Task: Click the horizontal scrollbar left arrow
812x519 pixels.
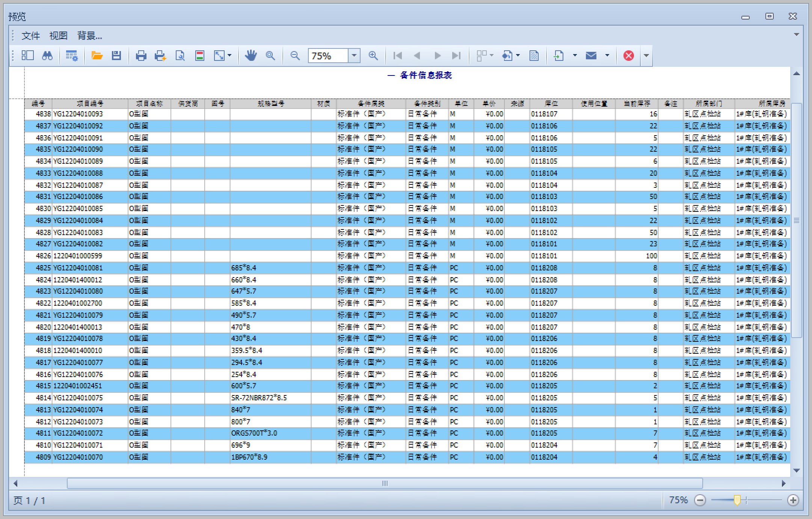Action: (15, 483)
